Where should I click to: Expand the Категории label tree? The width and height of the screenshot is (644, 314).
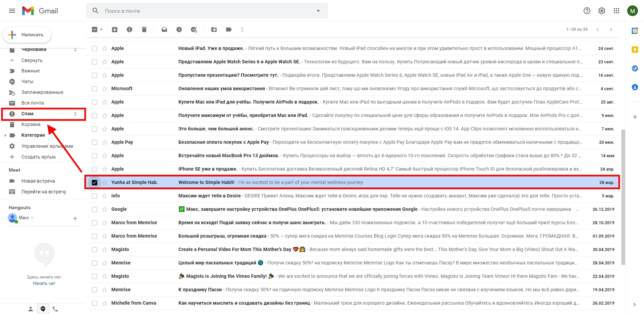point(5,135)
